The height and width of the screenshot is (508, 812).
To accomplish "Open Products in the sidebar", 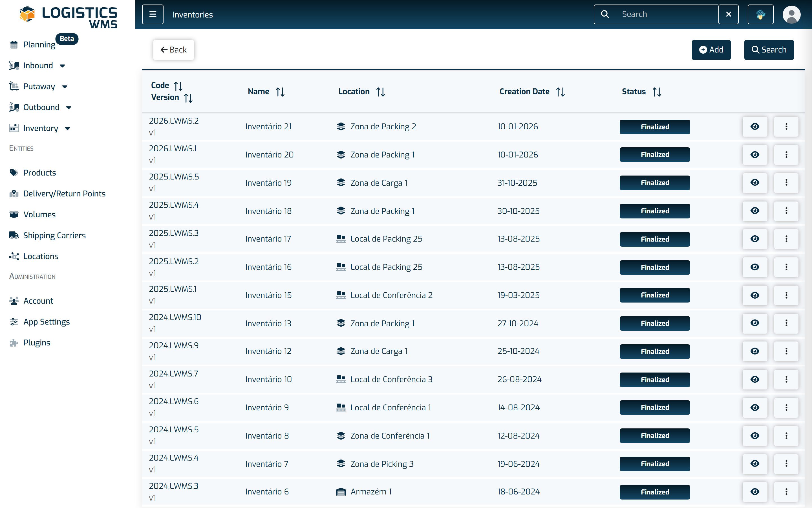I will point(39,173).
